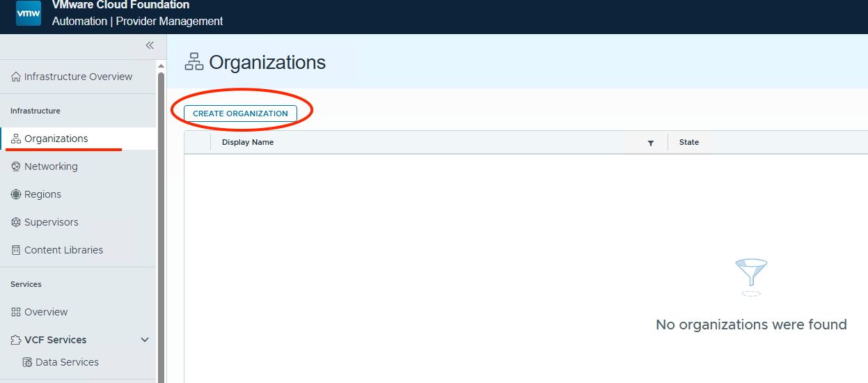Image resolution: width=868 pixels, height=383 pixels.
Task: Click the Supervisors gear icon
Action: click(16, 222)
